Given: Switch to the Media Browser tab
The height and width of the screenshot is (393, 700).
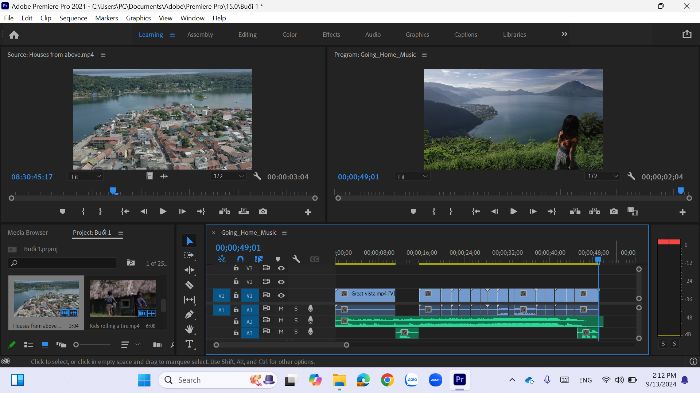Looking at the screenshot, I should click(x=28, y=233).
